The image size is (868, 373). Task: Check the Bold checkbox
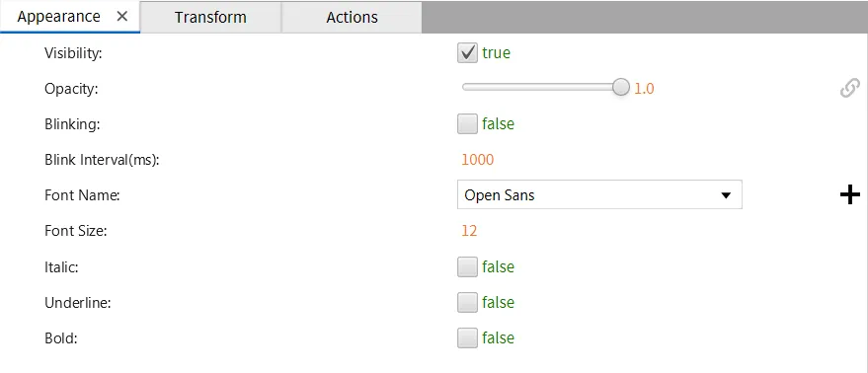[x=467, y=337]
